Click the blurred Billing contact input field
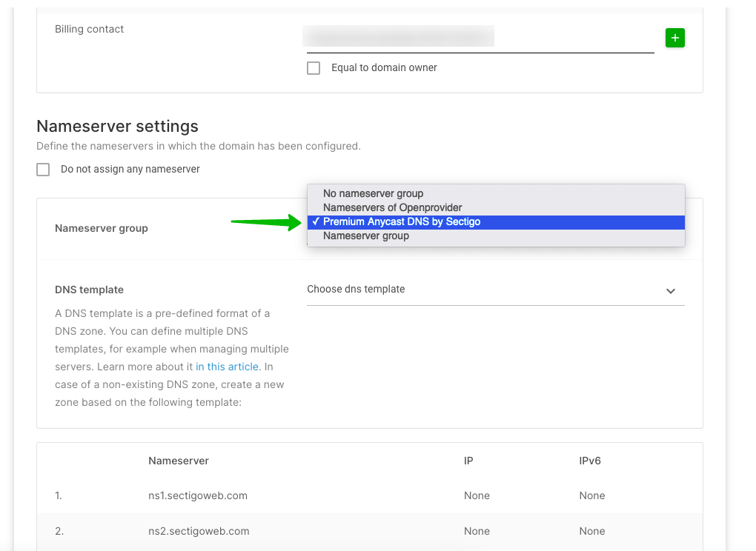The width and height of the screenshot is (756, 551). tap(480, 37)
